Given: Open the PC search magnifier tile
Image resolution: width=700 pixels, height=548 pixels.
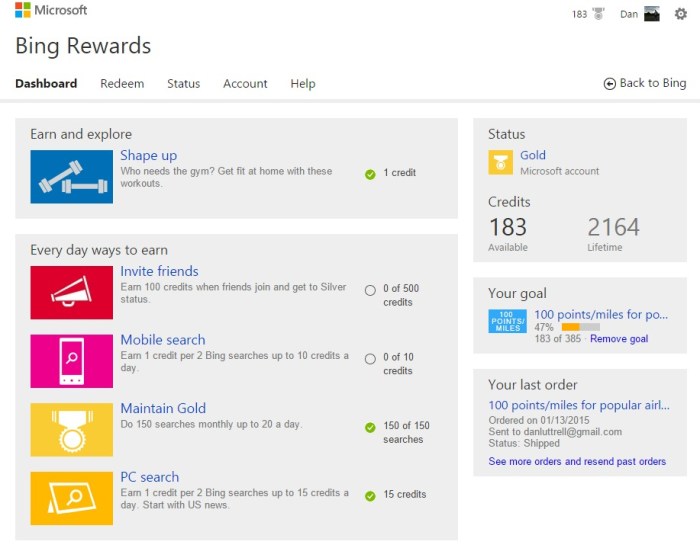Looking at the screenshot, I should (71, 498).
